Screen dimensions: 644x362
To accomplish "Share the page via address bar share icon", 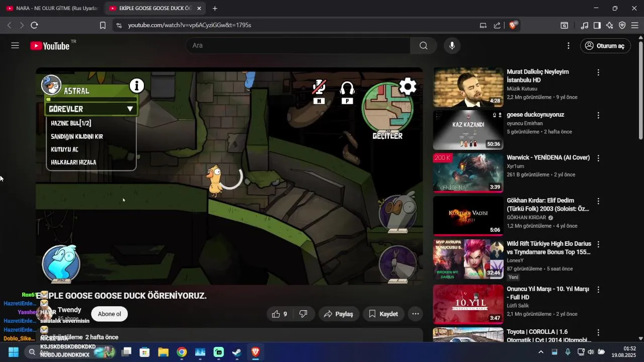I will (x=497, y=25).
